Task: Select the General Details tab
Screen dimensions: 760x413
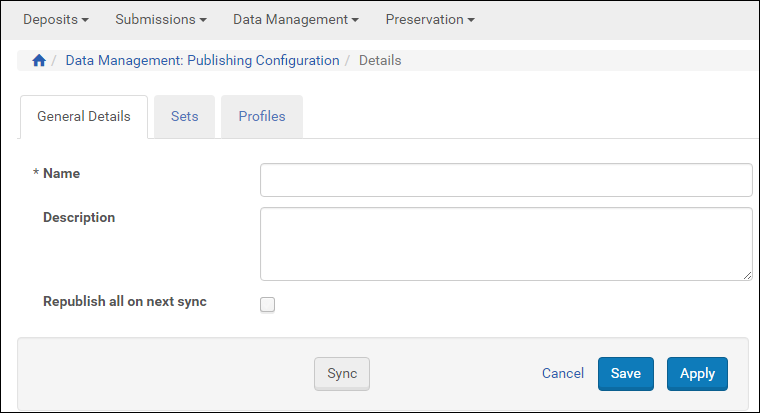Action: [x=84, y=116]
